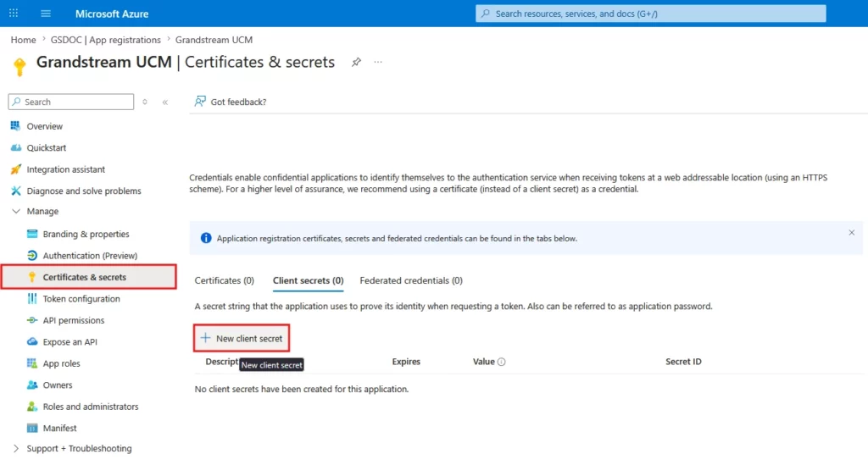Toggle sidebar expand/collapse arrows icon
Viewport: 868px width, 465px height.
(x=144, y=102)
